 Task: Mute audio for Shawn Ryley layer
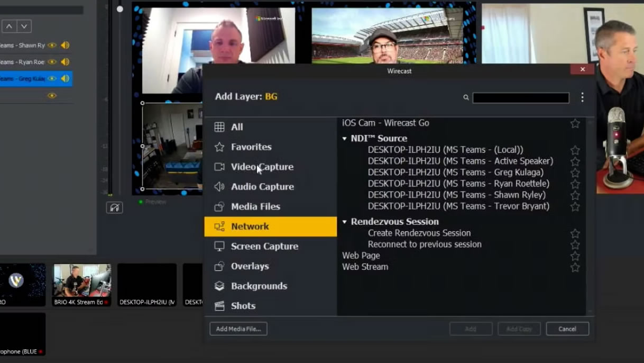coord(65,46)
